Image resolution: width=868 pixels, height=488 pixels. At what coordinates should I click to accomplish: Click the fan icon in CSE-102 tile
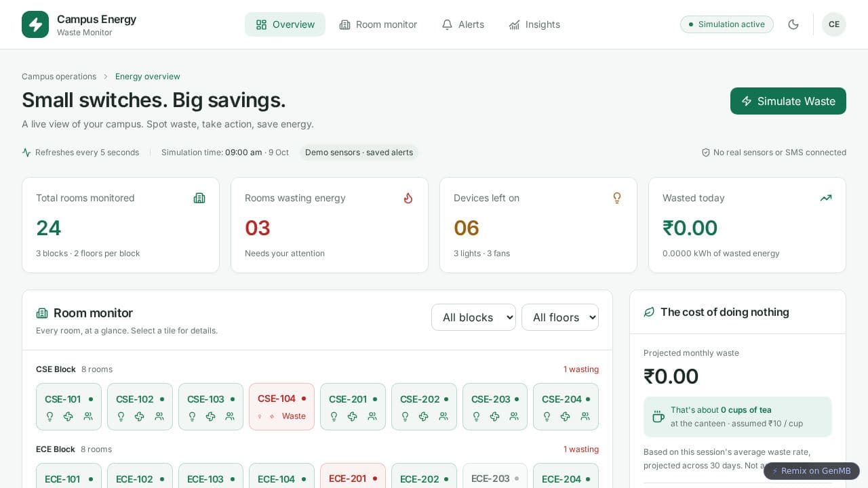pyautogui.click(x=140, y=416)
